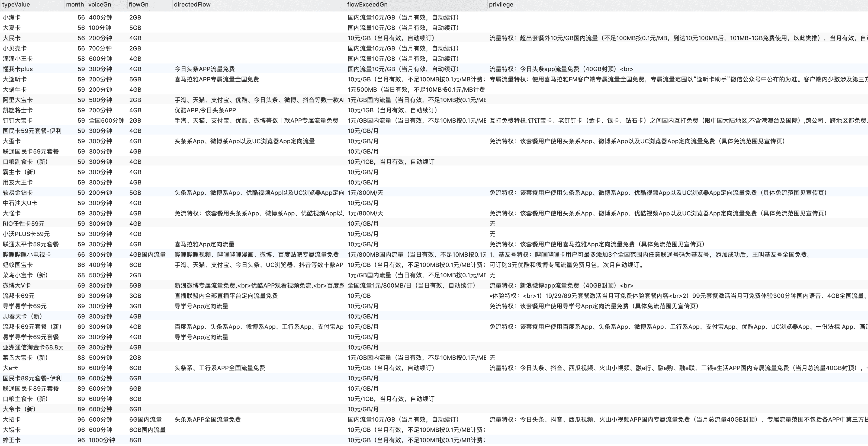
Task: Select the 阿里大宝卡 cell
Action: point(18,100)
